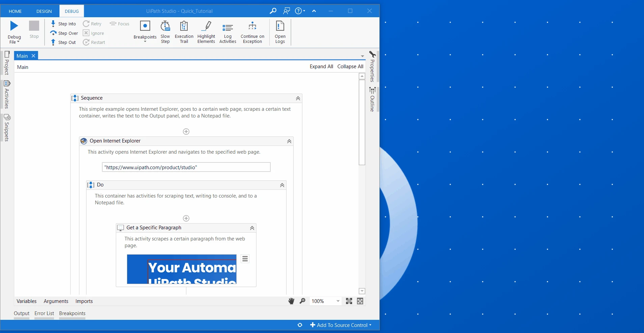Click the sync icon in the status bar
Viewport: 644px width, 333px height.
click(300, 325)
